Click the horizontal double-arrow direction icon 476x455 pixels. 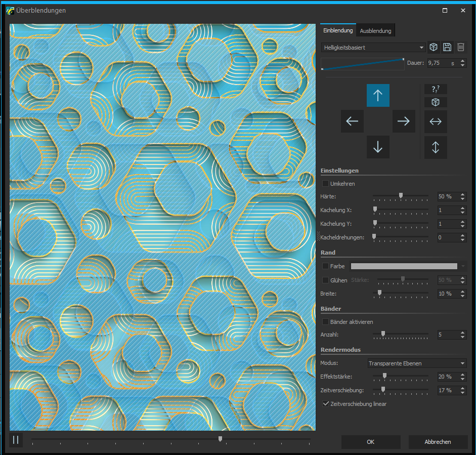(x=436, y=121)
